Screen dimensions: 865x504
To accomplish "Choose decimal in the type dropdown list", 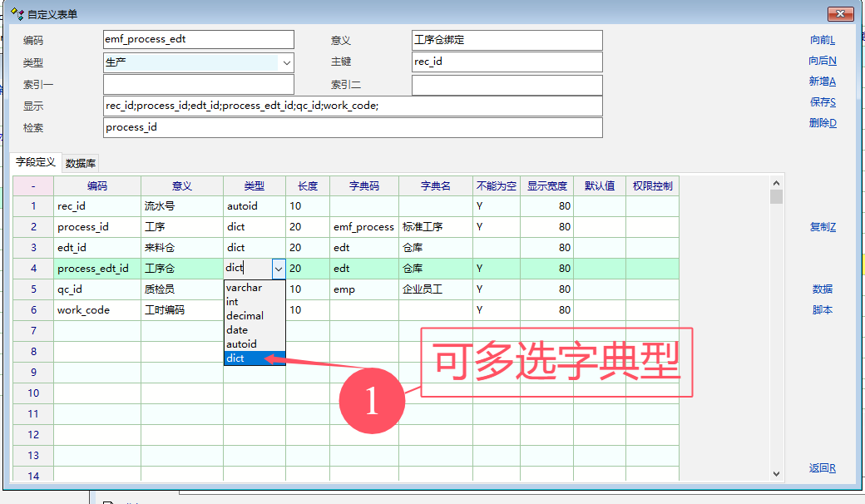I will click(x=245, y=316).
